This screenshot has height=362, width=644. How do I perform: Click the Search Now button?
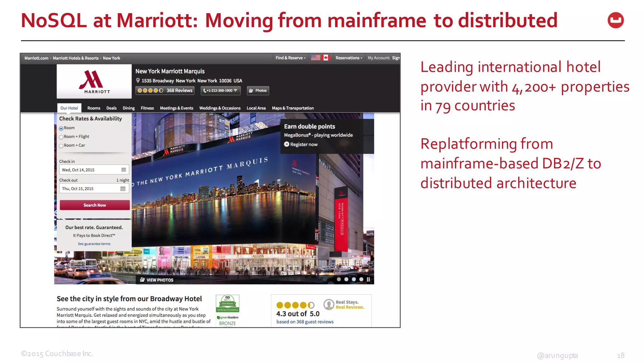[x=95, y=205]
